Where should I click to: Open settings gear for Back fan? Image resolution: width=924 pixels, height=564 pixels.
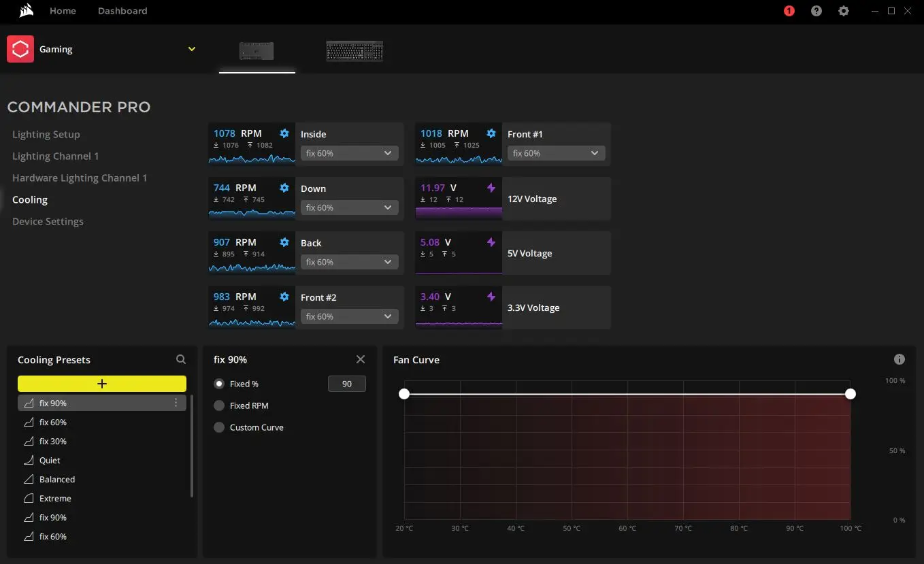284,242
